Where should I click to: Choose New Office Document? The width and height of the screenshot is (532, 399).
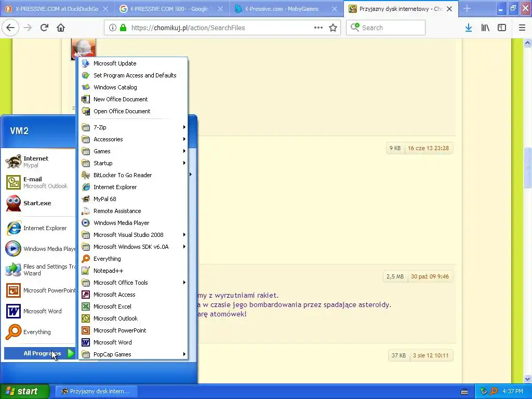pos(134,99)
